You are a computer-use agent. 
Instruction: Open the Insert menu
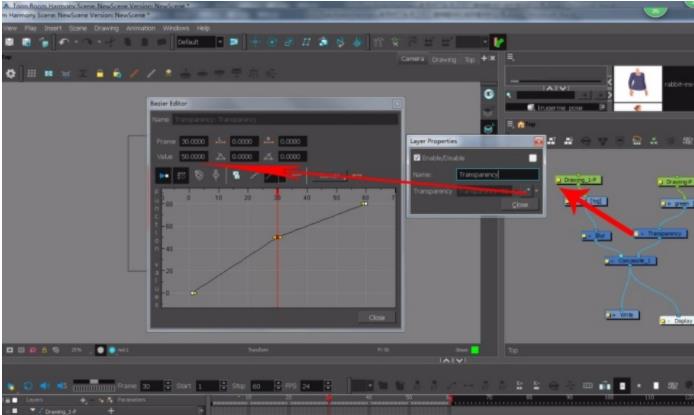53,28
